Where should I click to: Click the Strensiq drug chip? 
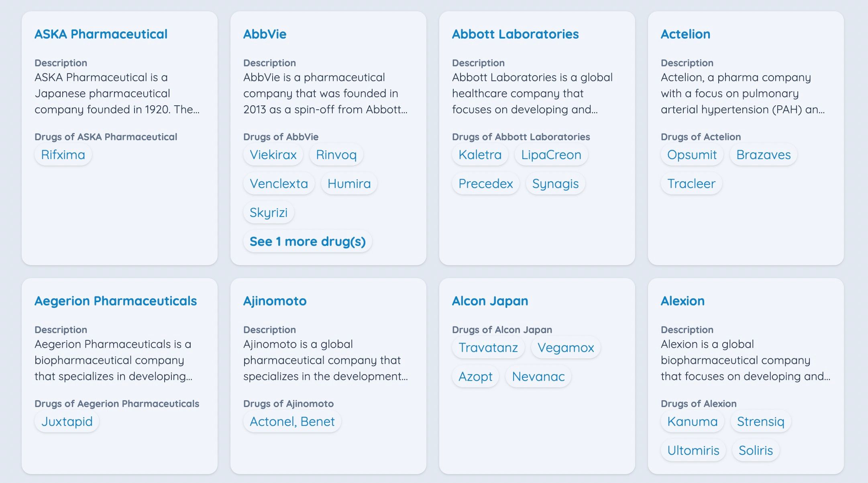click(x=760, y=422)
